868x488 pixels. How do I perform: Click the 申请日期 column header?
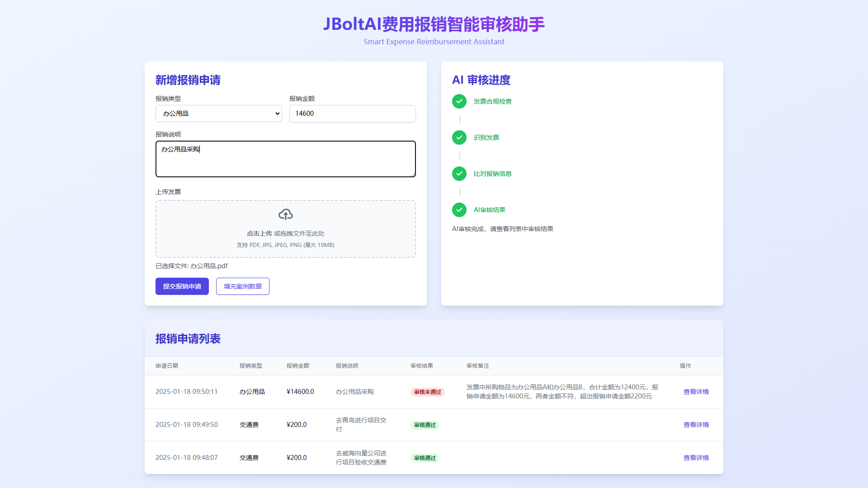(x=167, y=366)
